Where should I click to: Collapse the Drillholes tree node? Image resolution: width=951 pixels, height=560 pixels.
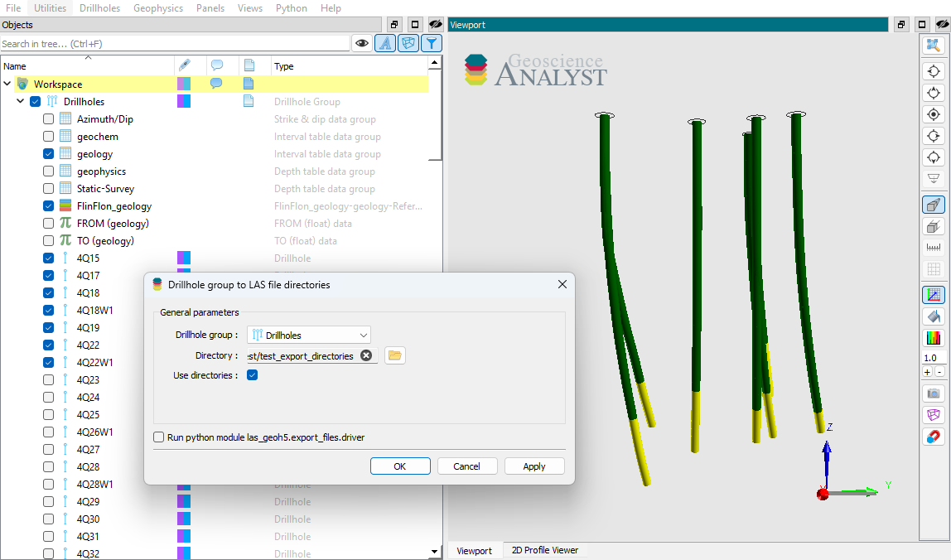21,102
